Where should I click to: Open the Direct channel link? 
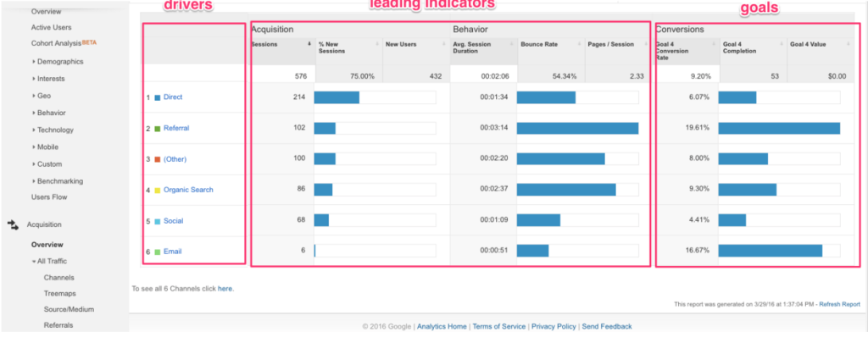click(173, 97)
